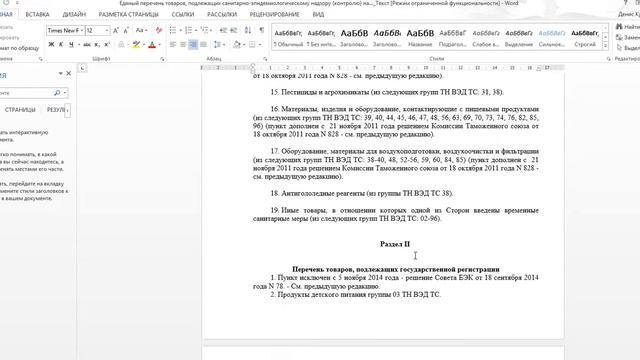Open the ВСТАВКА tab
Viewport: 640px width, 360px height.
click(x=37, y=14)
